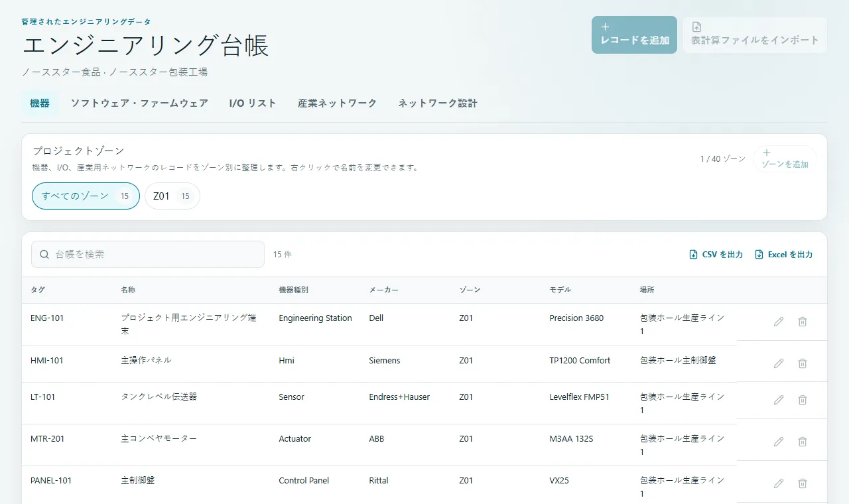
Task: Click the Precision 3680 model cell
Action: (x=576, y=318)
